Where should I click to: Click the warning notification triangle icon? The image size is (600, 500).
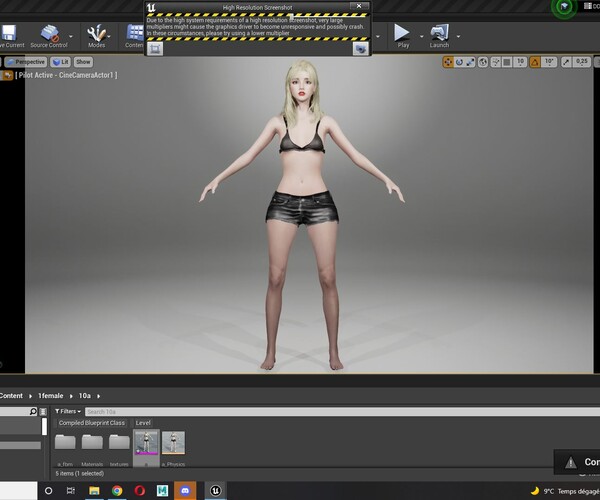[571, 462]
